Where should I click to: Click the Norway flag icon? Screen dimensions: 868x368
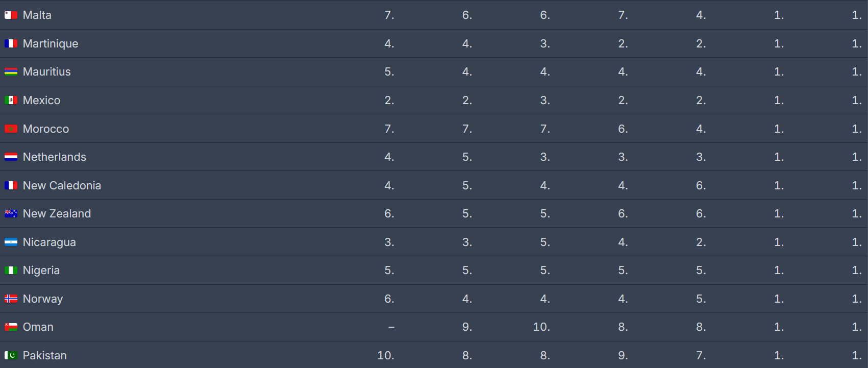11,299
